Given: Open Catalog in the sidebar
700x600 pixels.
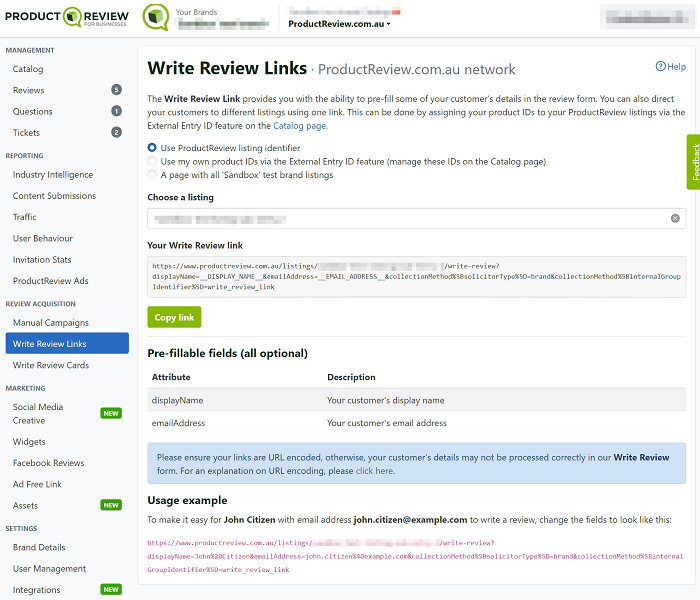Looking at the screenshot, I should pos(28,69).
